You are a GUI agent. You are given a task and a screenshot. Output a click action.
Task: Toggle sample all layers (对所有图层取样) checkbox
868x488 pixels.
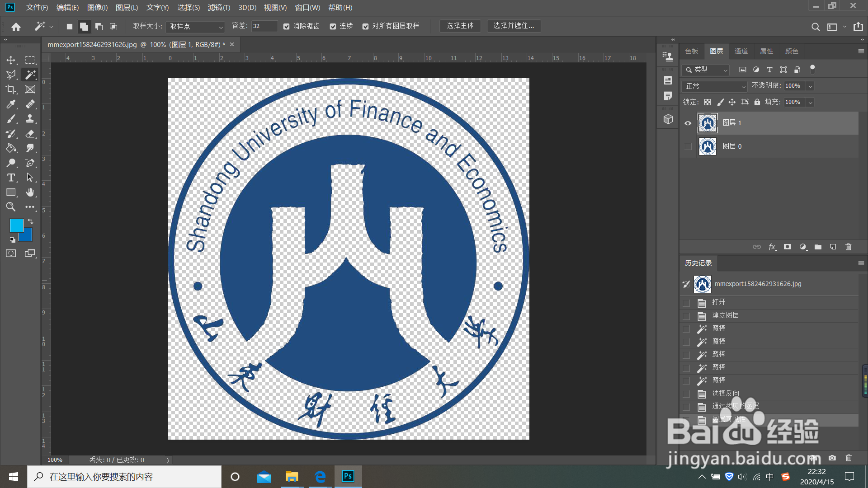[x=365, y=27]
